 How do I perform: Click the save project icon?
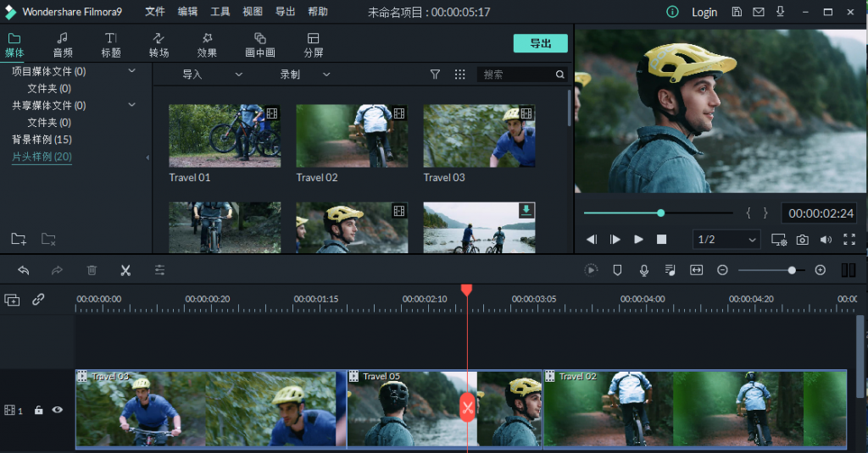(737, 12)
